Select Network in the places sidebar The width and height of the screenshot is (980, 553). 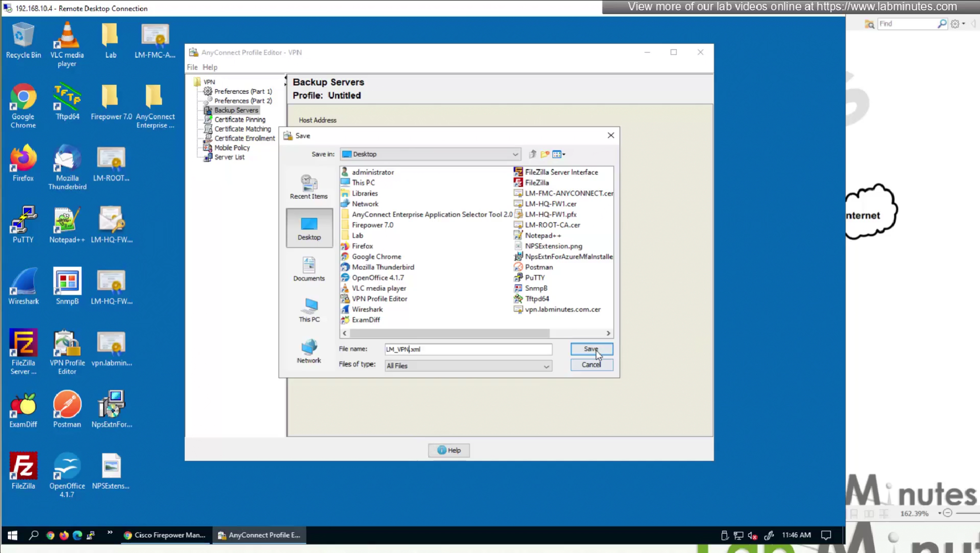tap(309, 351)
